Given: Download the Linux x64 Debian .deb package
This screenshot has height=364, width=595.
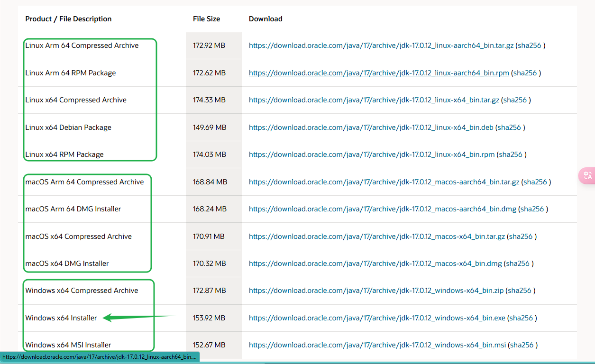Looking at the screenshot, I should (371, 127).
